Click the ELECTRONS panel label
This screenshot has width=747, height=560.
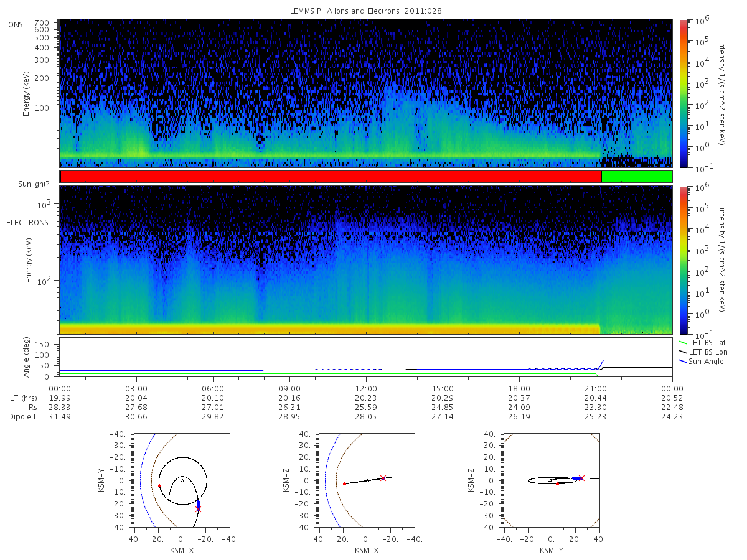(27, 222)
